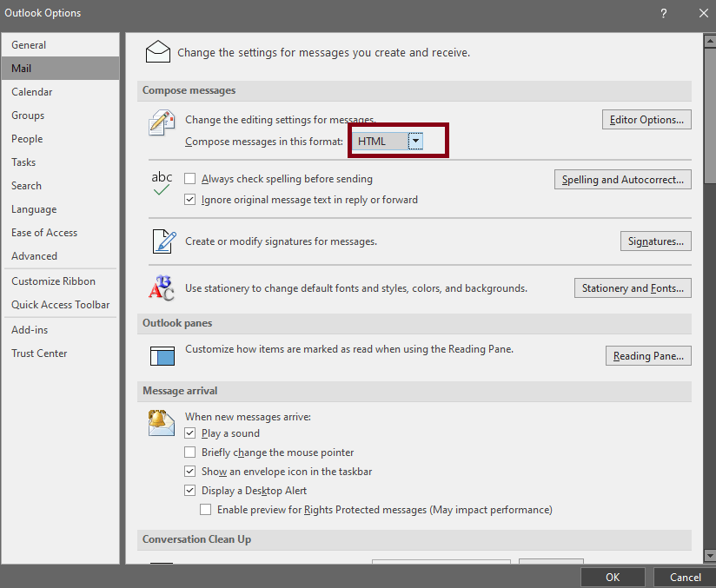Open the Help question mark
The image size is (716, 588).
(664, 13)
